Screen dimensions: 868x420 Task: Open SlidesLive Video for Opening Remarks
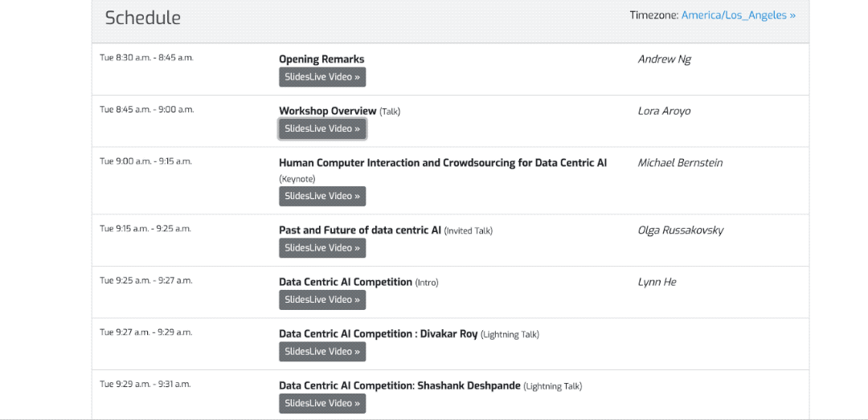pyautogui.click(x=322, y=77)
